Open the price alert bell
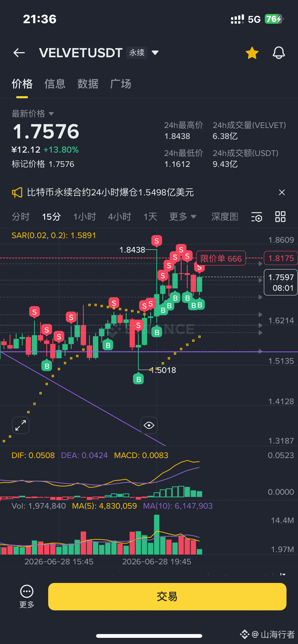Image resolution: width=298 pixels, height=644 pixels. [279, 53]
